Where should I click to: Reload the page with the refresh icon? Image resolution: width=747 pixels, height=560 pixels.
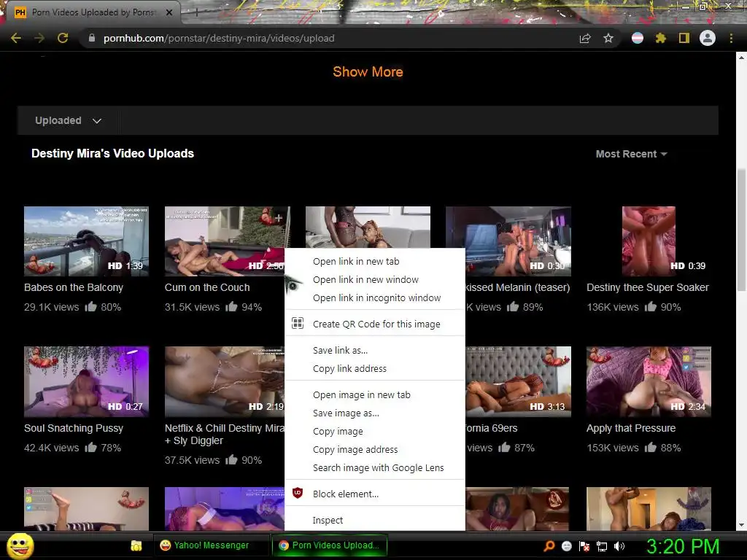click(x=63, y=38)
